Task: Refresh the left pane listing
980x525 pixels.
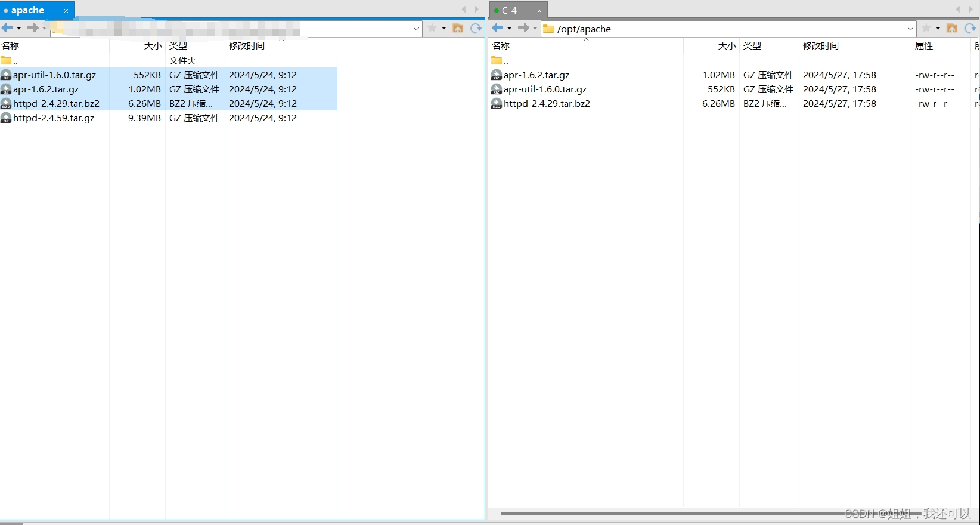Action: click(476, 28)
